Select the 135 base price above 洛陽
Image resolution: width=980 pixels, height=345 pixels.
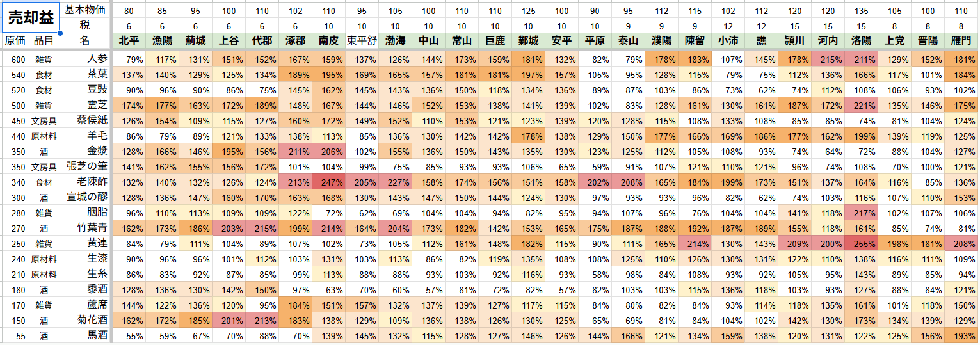click(861, 10)
